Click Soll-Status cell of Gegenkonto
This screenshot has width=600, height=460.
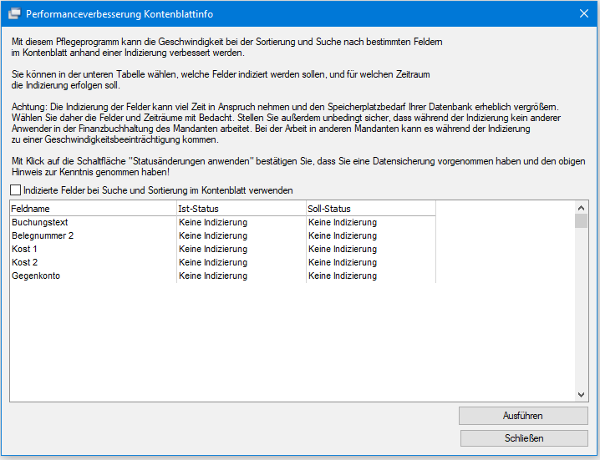[371, 276]
